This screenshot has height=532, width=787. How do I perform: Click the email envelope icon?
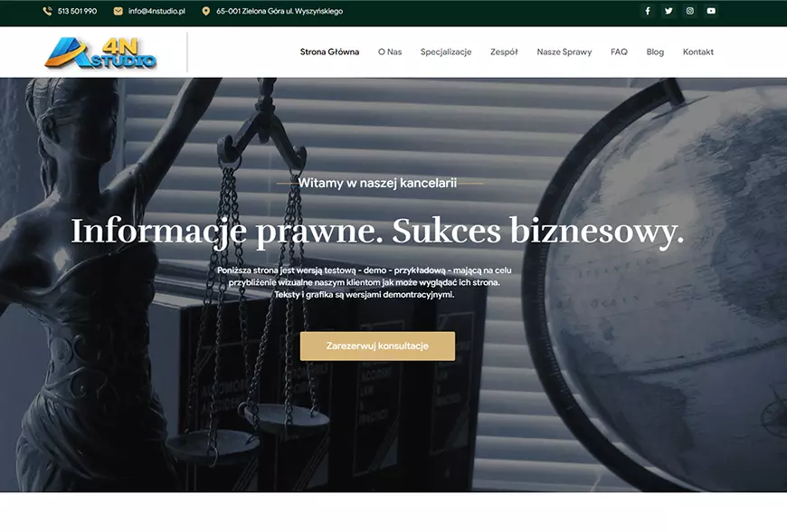118,11
